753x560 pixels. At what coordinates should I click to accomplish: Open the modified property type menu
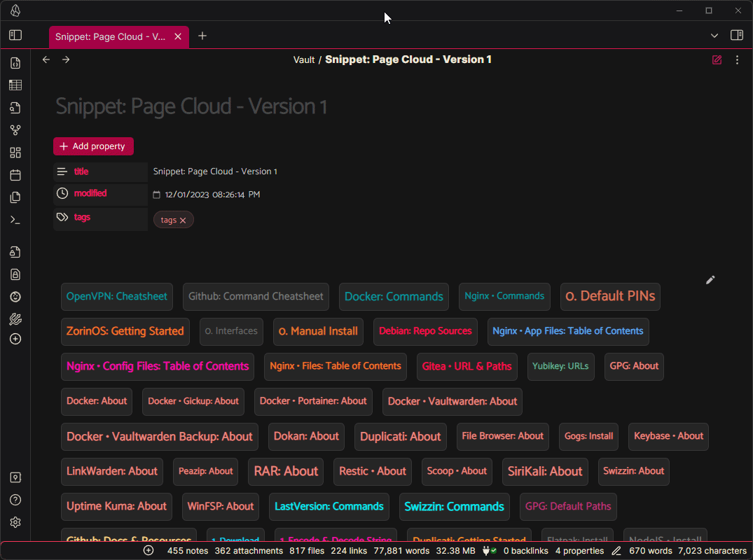[x=62, y=193]
